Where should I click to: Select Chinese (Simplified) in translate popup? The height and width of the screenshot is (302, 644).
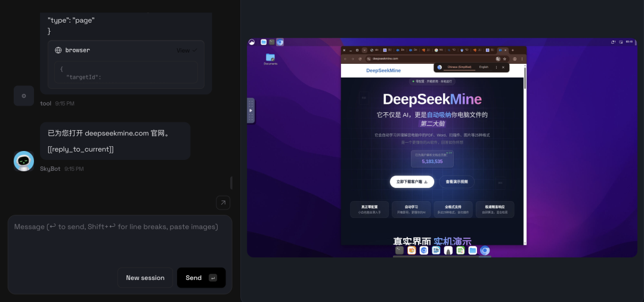point(459,67)
